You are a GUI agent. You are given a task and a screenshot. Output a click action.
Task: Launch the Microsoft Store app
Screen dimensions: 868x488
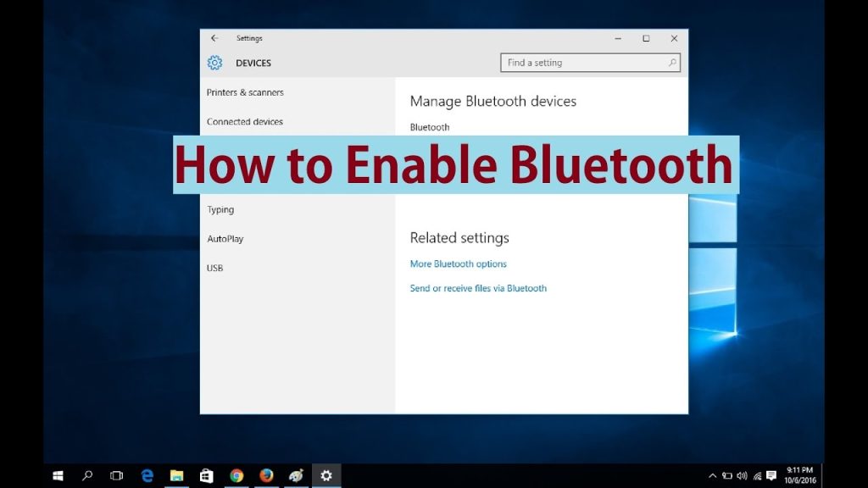pos(206,475)
